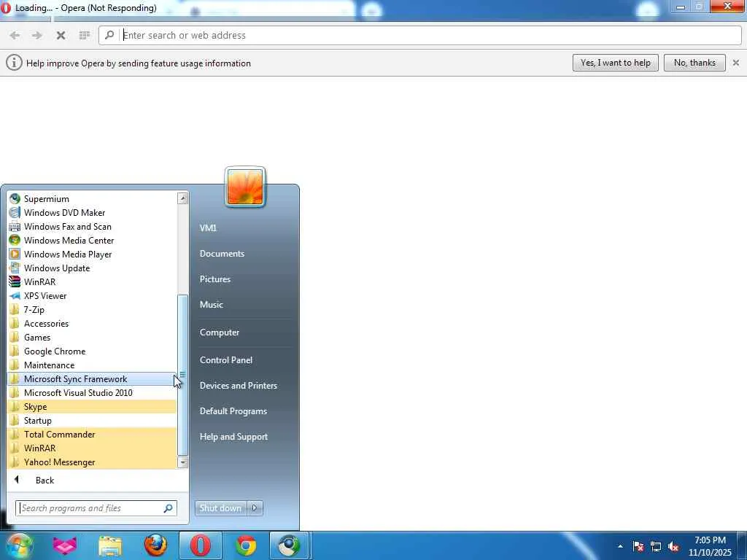747x560 pixels.
Task: Switch to Supermium taskbar button
Action: pyautogui.click(x=289, y=545)
